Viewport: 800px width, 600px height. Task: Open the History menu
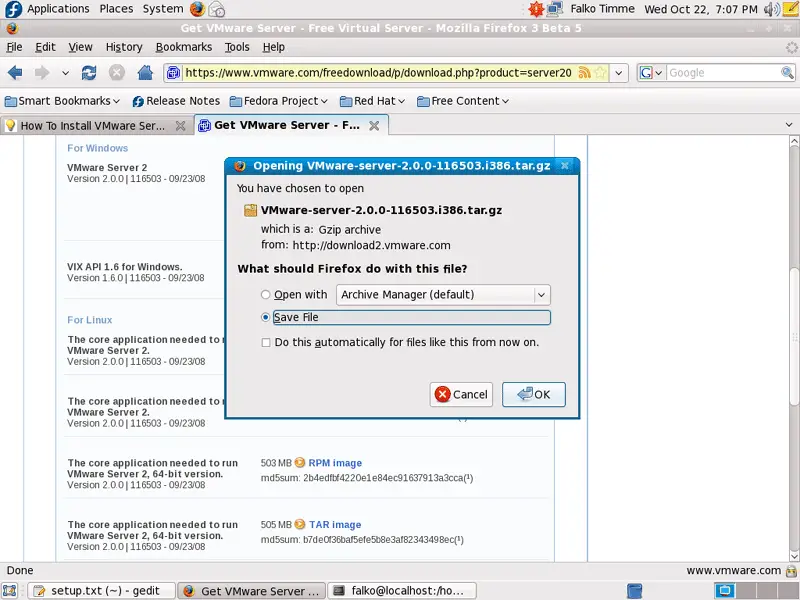tap(124, 47)
